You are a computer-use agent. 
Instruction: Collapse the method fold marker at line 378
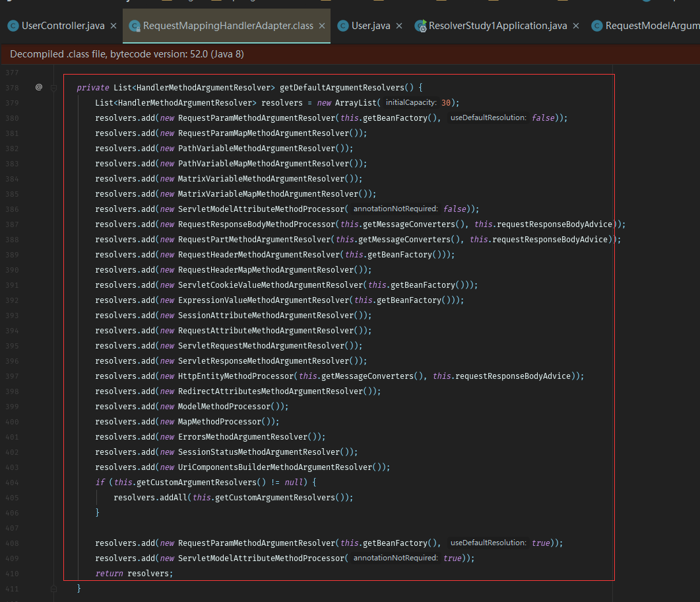pos(53,88)
